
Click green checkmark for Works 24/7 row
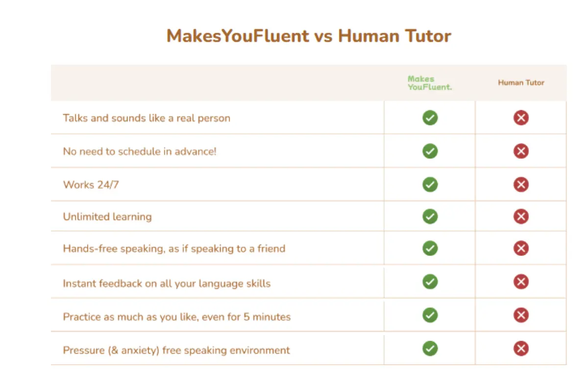[430, 185]
